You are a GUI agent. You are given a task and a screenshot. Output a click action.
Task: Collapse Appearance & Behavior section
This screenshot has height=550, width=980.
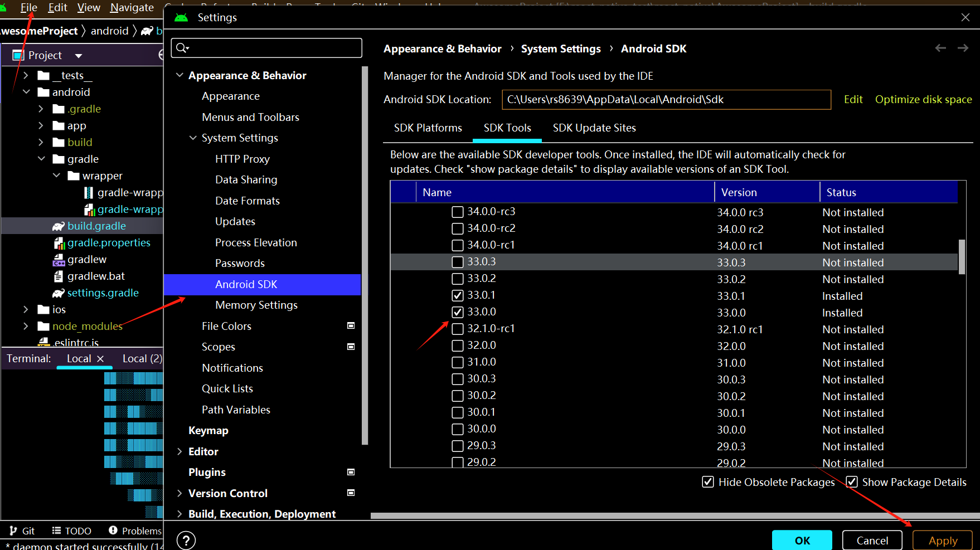(179, 75)
